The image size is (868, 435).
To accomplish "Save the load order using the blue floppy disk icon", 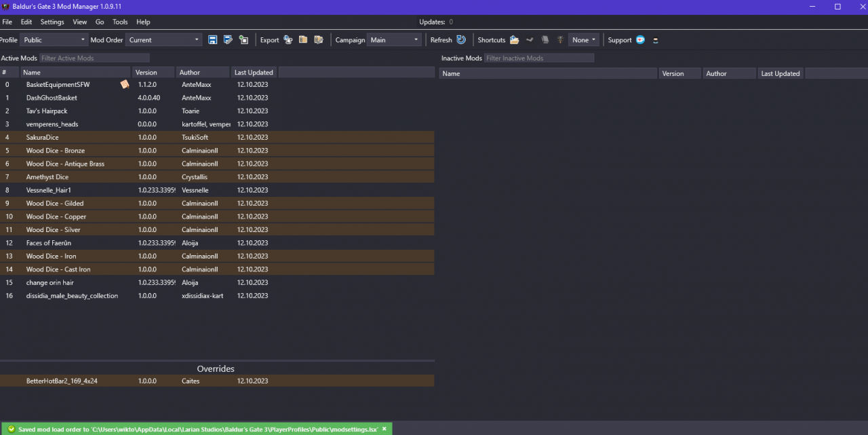I will tap(213, 40).
